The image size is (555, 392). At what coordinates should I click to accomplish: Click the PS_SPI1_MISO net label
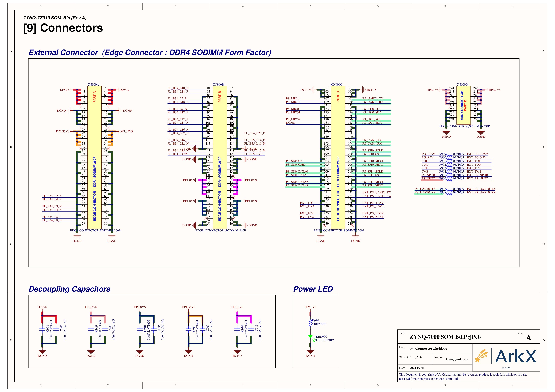pos(373,185)
